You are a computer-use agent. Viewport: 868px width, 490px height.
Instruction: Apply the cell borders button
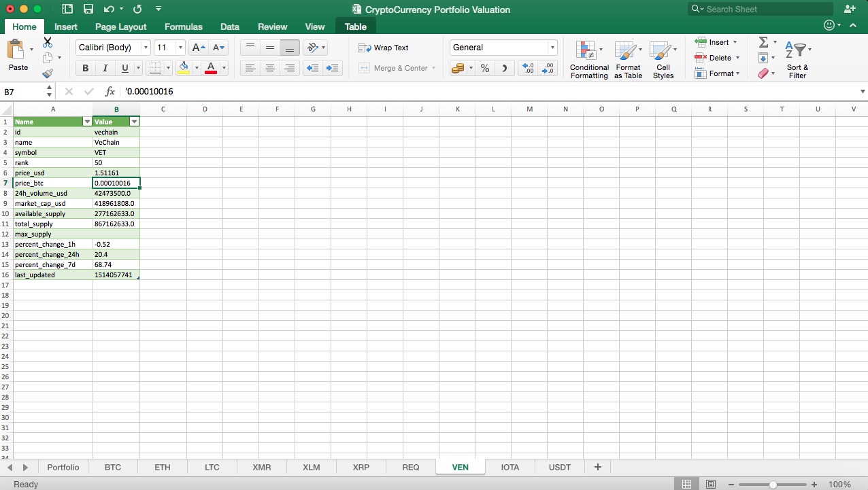(155, 68)
